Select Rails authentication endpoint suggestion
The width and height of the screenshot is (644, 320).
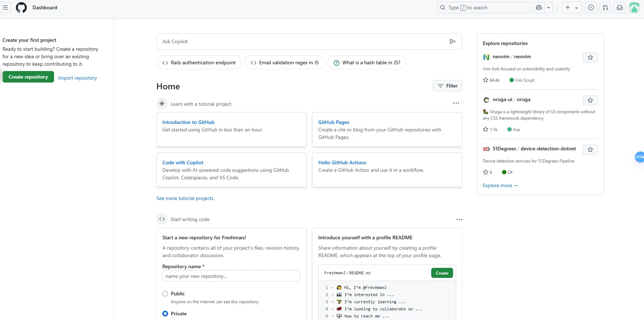[x=199, y=62]
